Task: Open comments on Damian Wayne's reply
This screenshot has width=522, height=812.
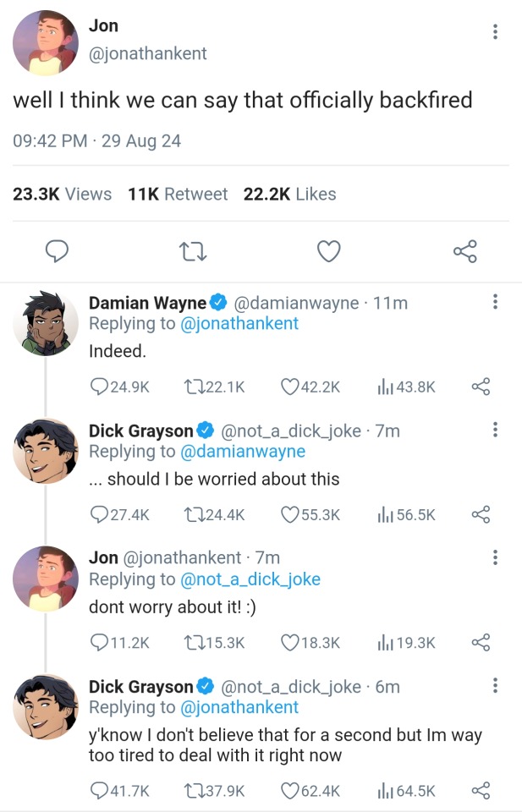Action: coord(100,387)
